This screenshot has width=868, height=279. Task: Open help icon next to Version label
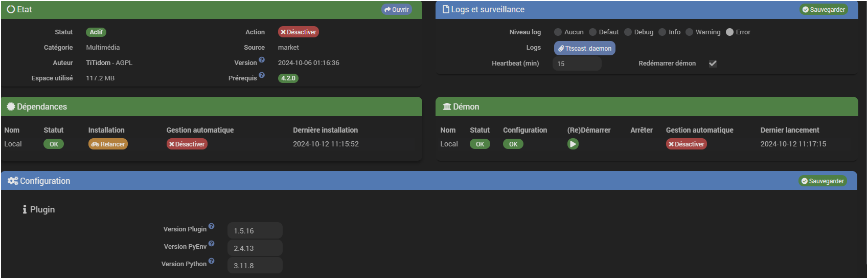262,60
